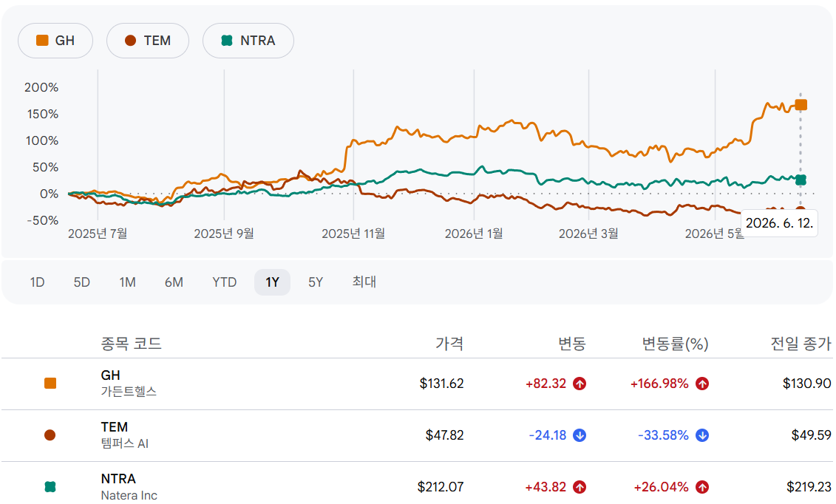Select the 최대 time range
The width and height of the screenshot is (836, 504).
point(364,282)
